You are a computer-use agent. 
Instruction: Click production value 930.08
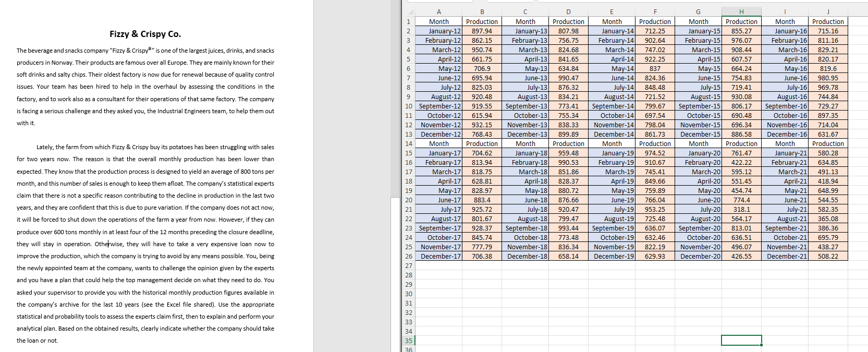[x=741, y=96]
